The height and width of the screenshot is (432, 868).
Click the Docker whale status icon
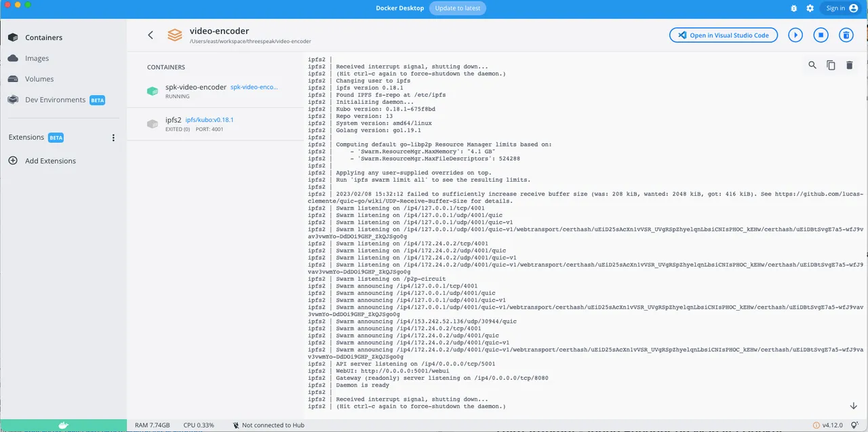point(63,425)
